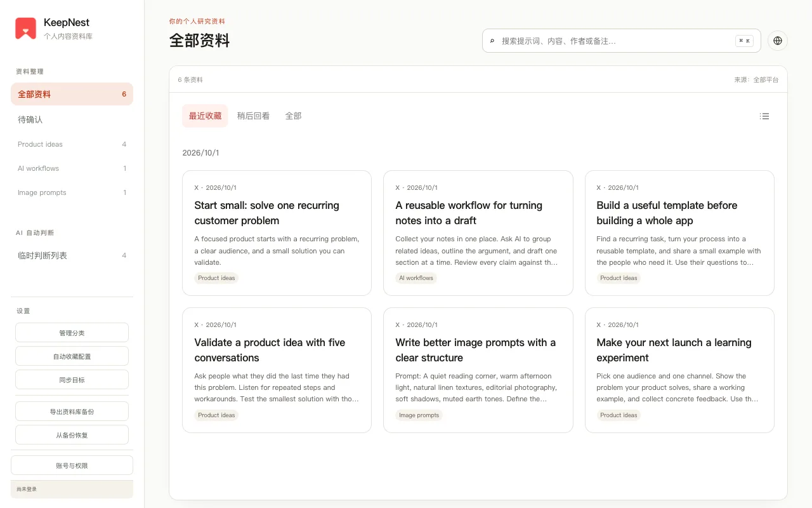
Task: Click the 尚未登录 status bar
Action: pos(72,489)
